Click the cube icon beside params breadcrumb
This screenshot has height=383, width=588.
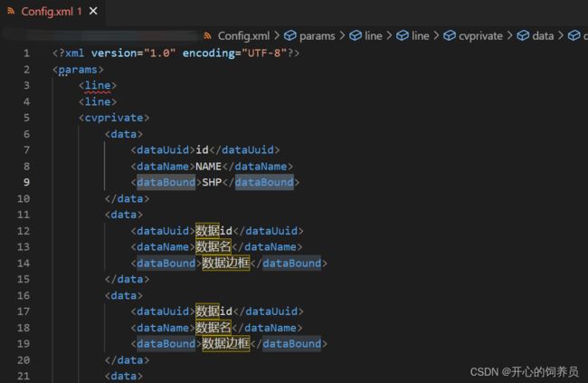(x=289, y=35)
